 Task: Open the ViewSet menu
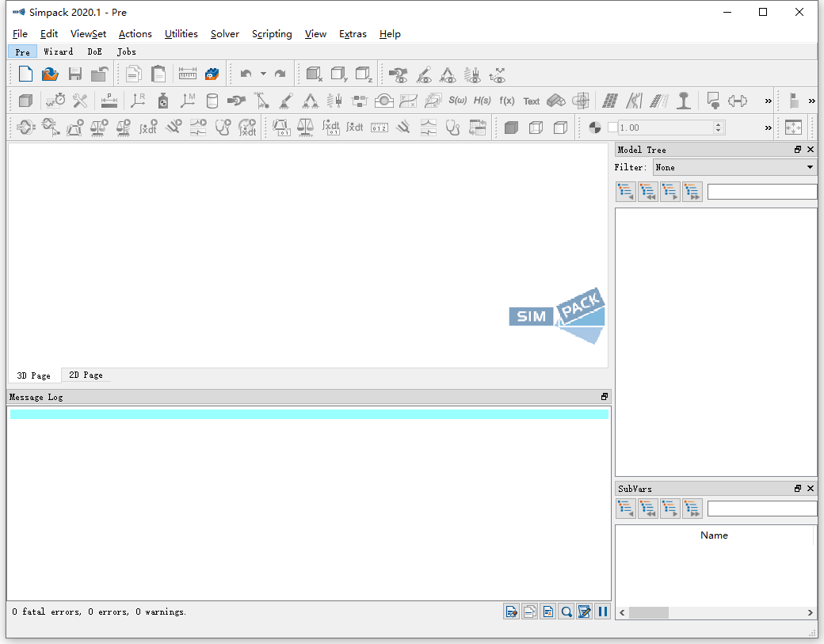click(88, 33)
